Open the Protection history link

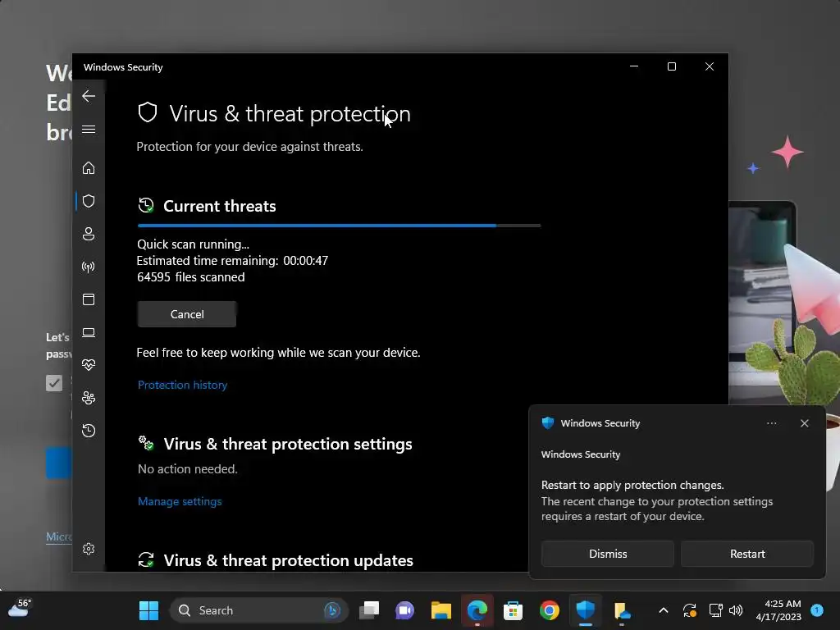pos(183,386)
